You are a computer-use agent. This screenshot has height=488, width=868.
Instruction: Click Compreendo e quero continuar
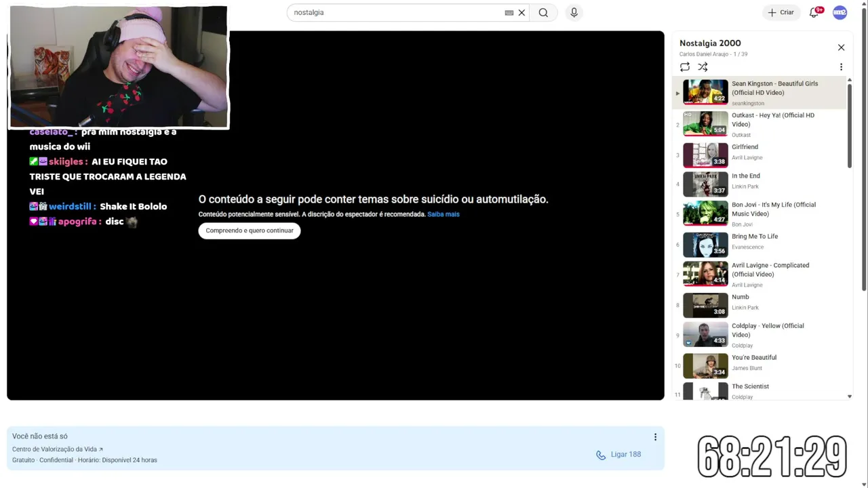point(250,230)
